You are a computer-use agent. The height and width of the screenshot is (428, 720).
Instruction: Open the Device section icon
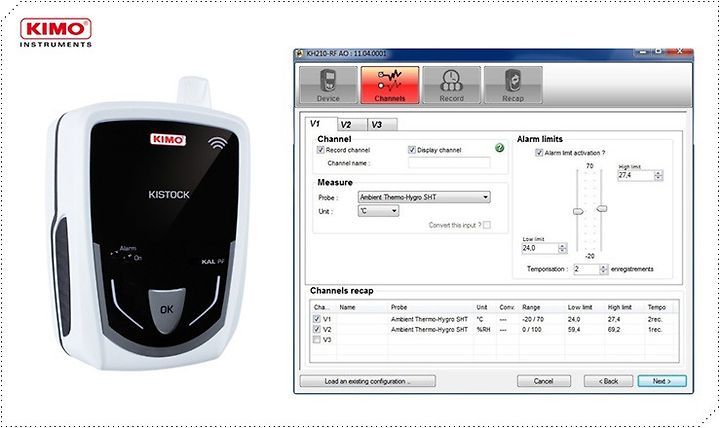click(328, 85)
